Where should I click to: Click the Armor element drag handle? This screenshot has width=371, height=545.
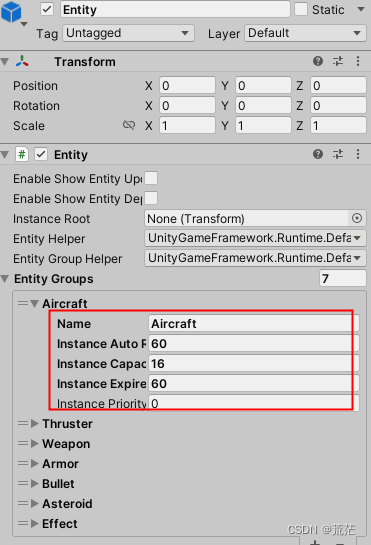pyautogui.click(x=23, y=463)
